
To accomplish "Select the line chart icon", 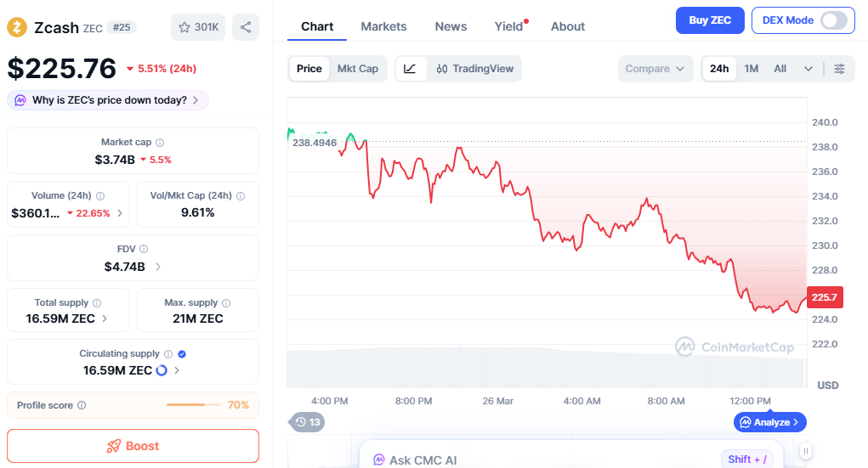I will [x=411, y=69].
